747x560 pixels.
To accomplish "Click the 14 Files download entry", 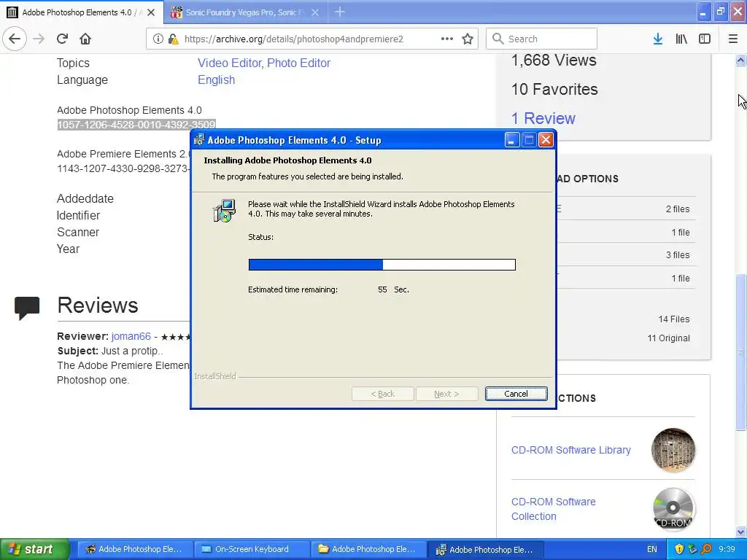I will (673, 319).
